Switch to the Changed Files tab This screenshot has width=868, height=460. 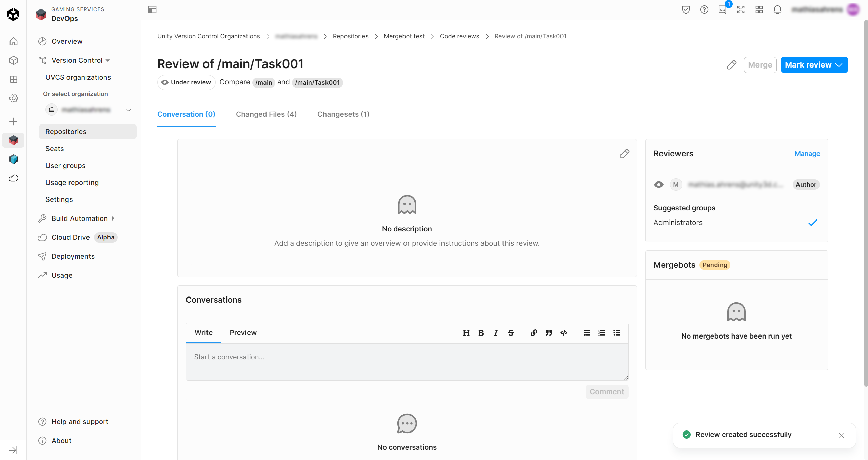(x=266, y=114)
